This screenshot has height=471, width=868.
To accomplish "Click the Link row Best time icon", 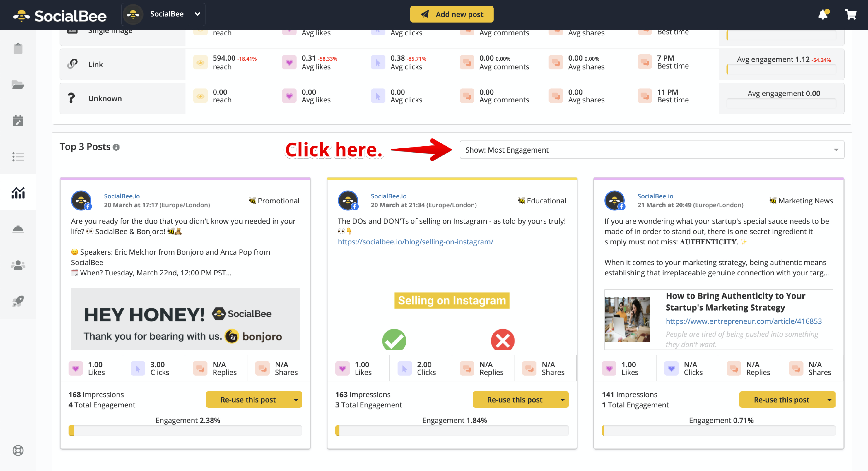I will 645,62.
